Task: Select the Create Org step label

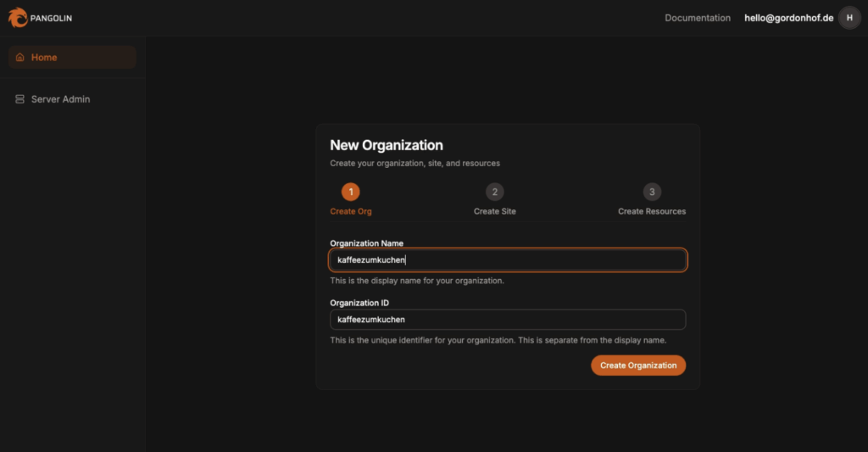Action: pos(351,211)
